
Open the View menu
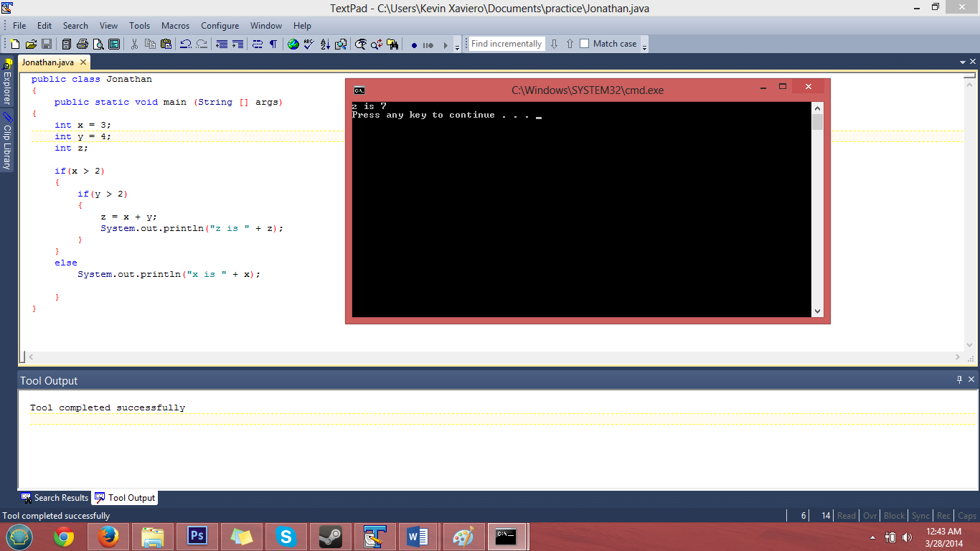[x=108, y=25]
